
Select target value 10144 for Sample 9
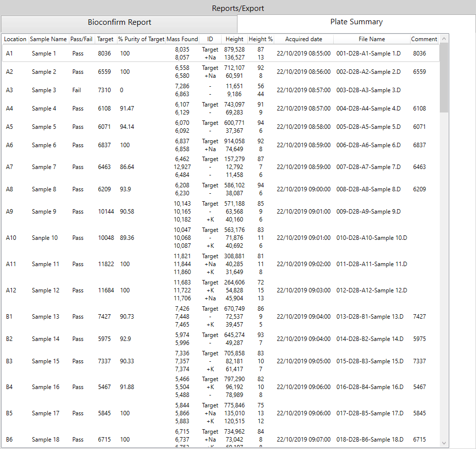coord(106,212)
